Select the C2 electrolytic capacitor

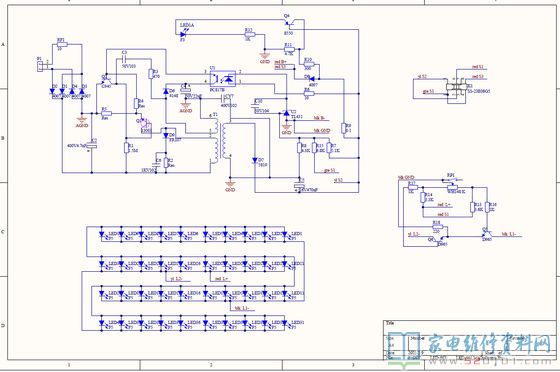(91, 146)
